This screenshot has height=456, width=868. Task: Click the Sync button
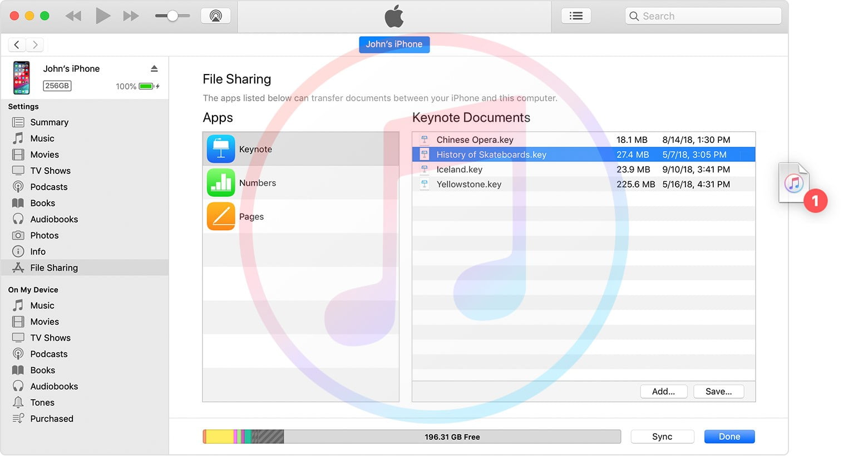point(662,437)
